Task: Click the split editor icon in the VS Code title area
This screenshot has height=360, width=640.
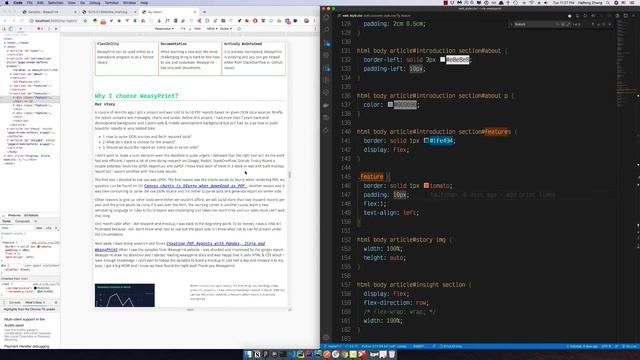Action: [625, 16]
